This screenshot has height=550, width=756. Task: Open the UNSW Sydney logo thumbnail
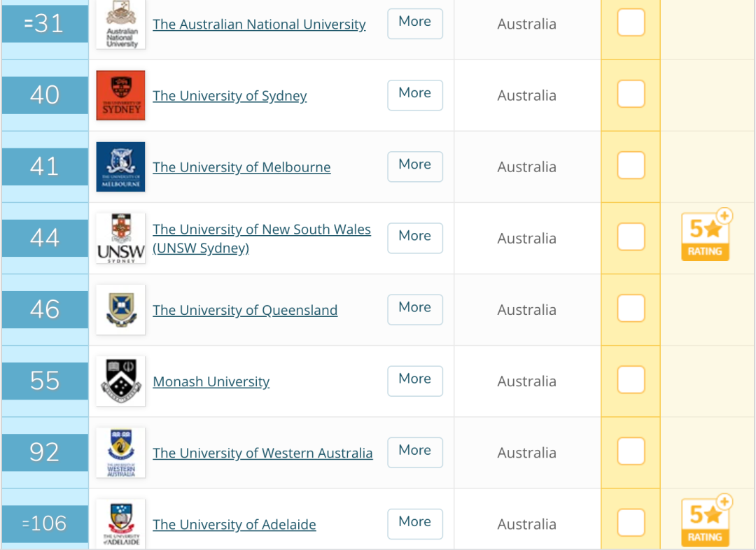(120, 238)
